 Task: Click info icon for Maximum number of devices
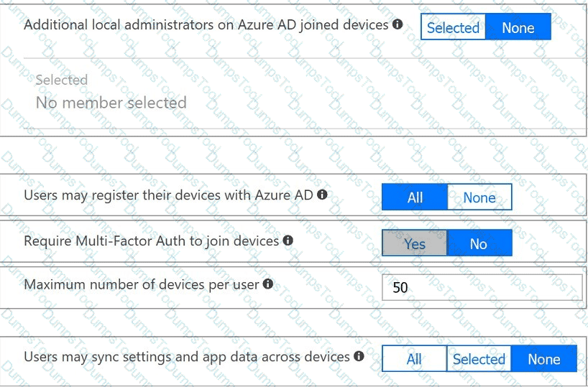coord(268,284)
